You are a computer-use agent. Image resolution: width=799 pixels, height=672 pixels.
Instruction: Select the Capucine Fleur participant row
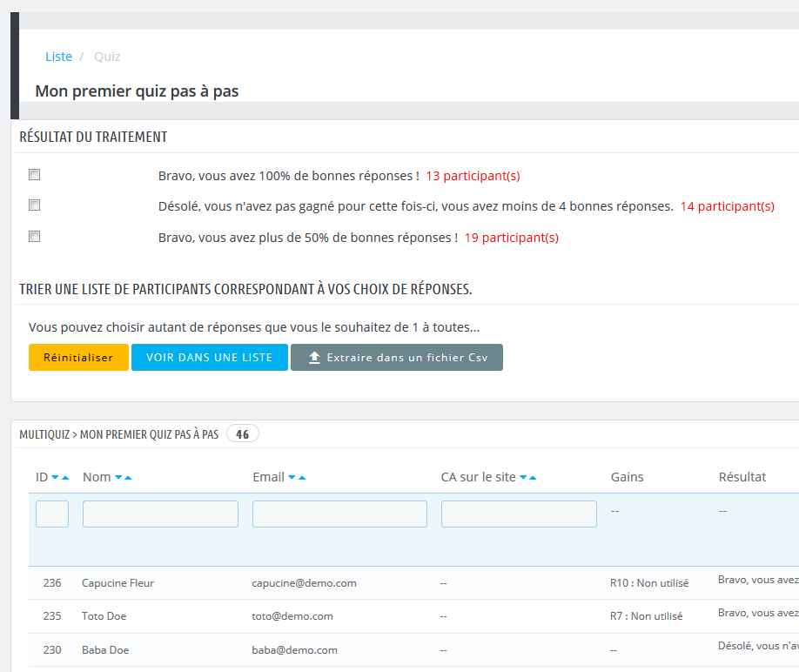pyautogui.click(x=117, y=583)
